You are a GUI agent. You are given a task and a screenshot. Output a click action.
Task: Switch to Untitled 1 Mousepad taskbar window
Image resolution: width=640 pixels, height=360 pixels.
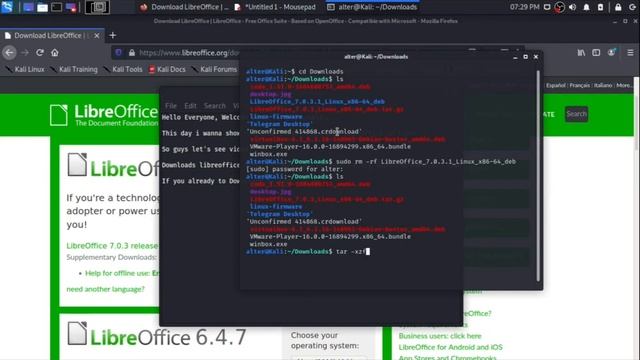coord(276,7)
